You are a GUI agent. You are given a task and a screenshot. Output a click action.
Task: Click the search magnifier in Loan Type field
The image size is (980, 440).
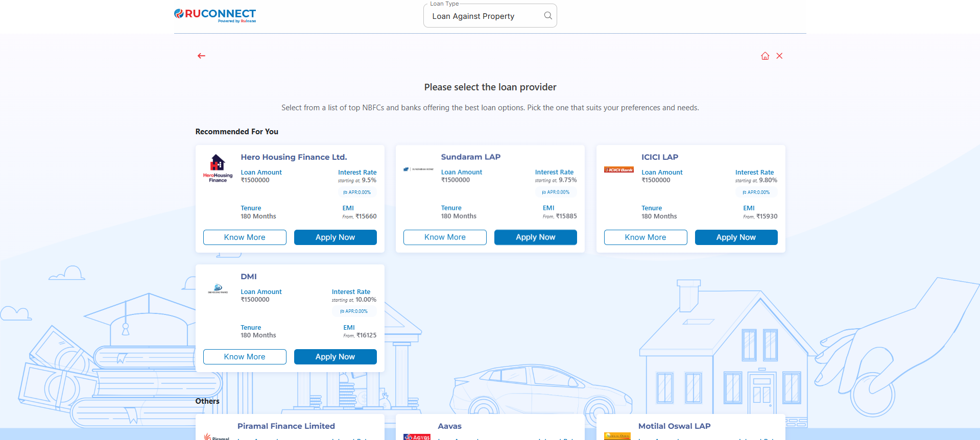point(547,16)
